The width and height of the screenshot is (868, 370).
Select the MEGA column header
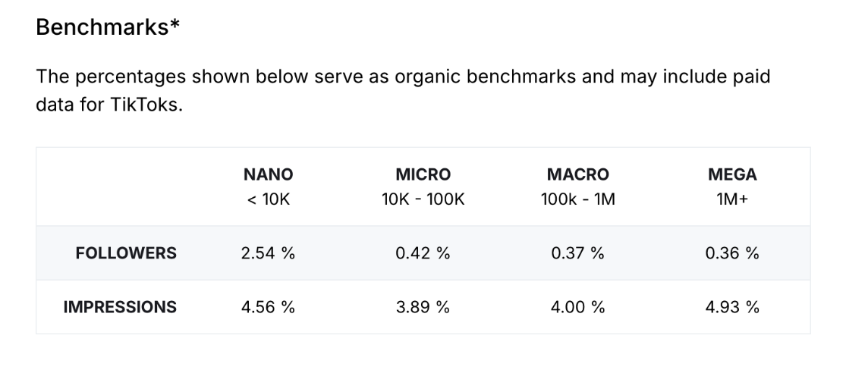pos(732,174)
